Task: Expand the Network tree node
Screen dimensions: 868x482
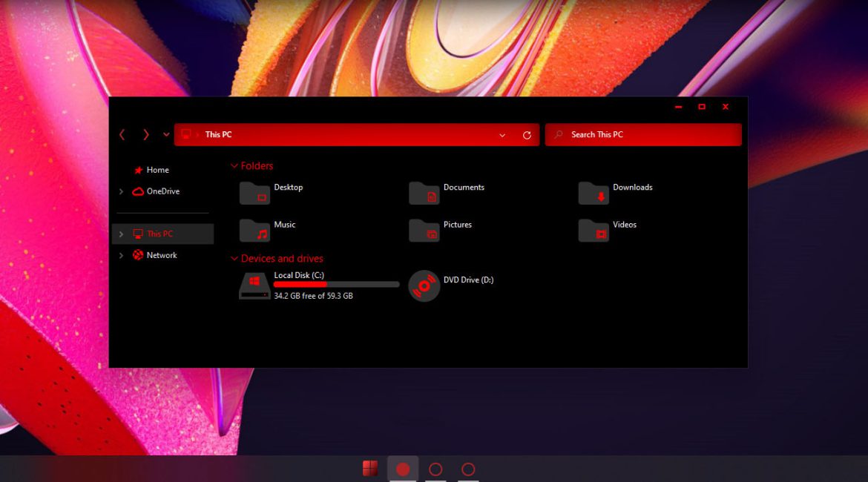Action: [x=121, y=255]
